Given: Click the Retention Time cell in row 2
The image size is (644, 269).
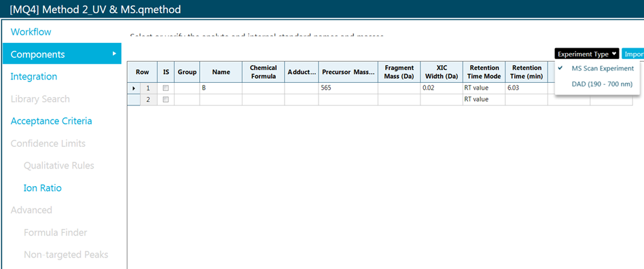Looking at the screenshot, I should [x=526, y=99].
